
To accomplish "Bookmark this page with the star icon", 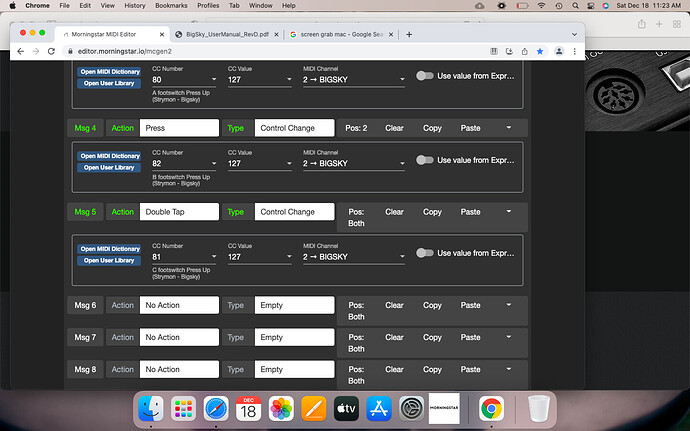I will 540,52.
